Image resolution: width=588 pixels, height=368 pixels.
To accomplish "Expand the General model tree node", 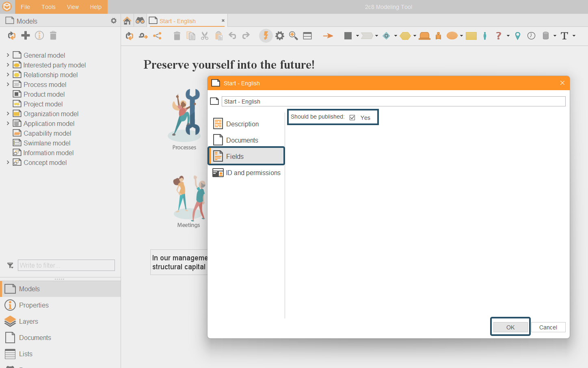I will click(x=8, y=55).
